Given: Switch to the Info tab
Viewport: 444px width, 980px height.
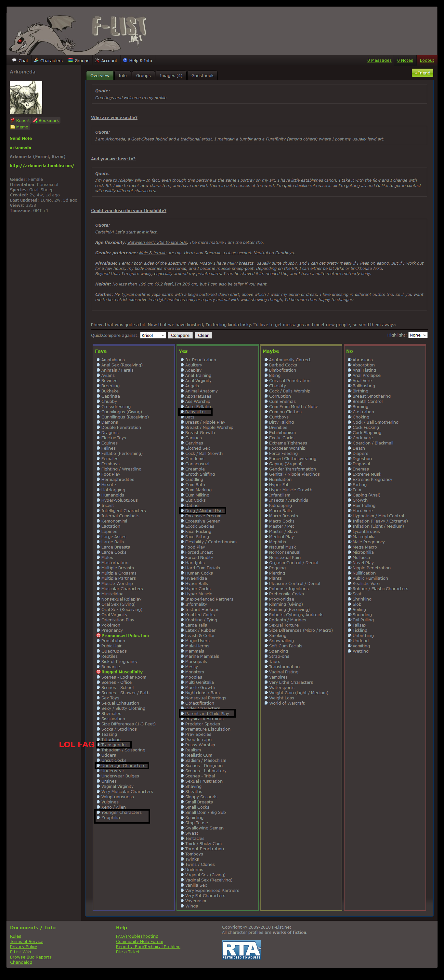Looking at the screenshot, I should coord(123,75).
